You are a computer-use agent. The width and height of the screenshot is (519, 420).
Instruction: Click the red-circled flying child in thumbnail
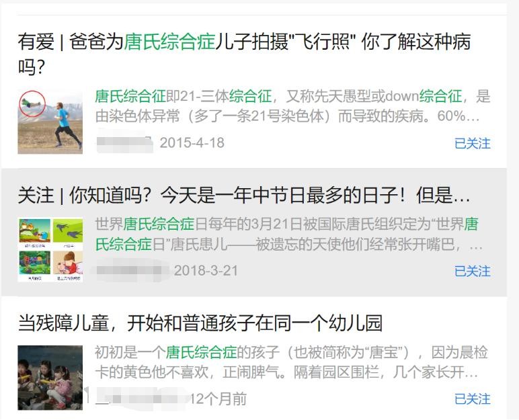(x=32, y=104)
